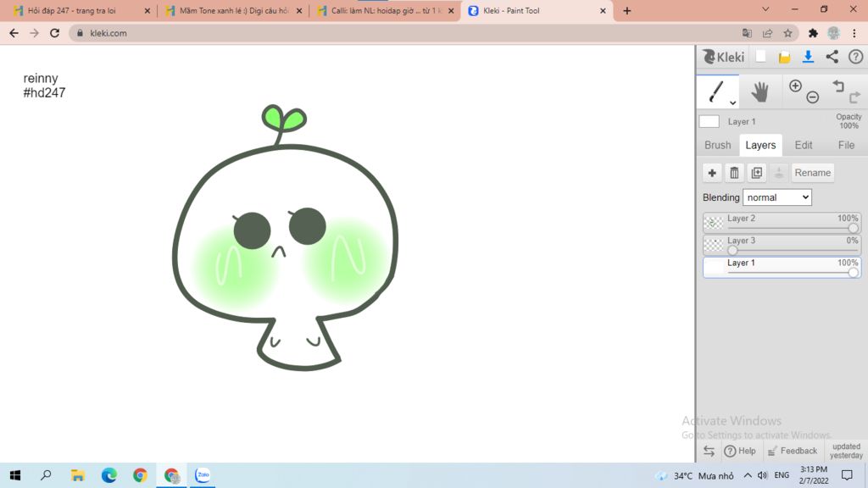Open a new browser tab

pos(626,10)
